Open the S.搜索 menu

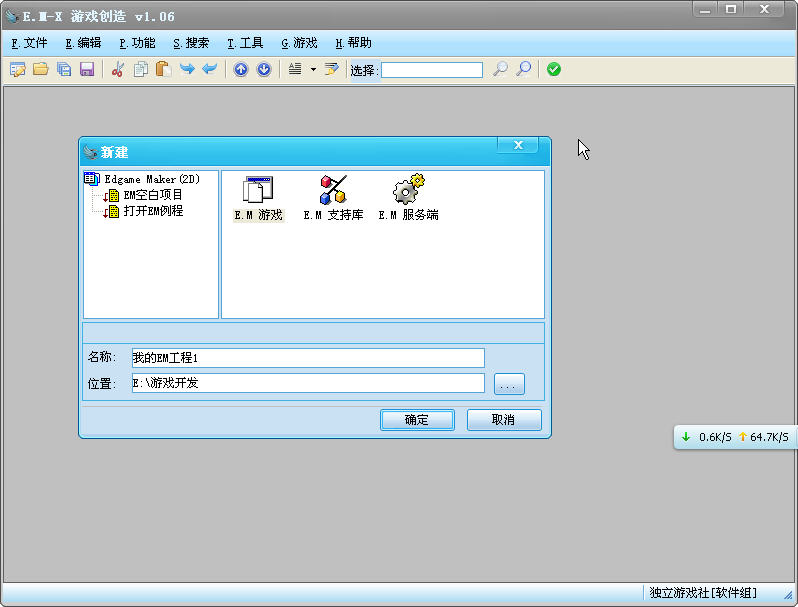click(191, 43)
